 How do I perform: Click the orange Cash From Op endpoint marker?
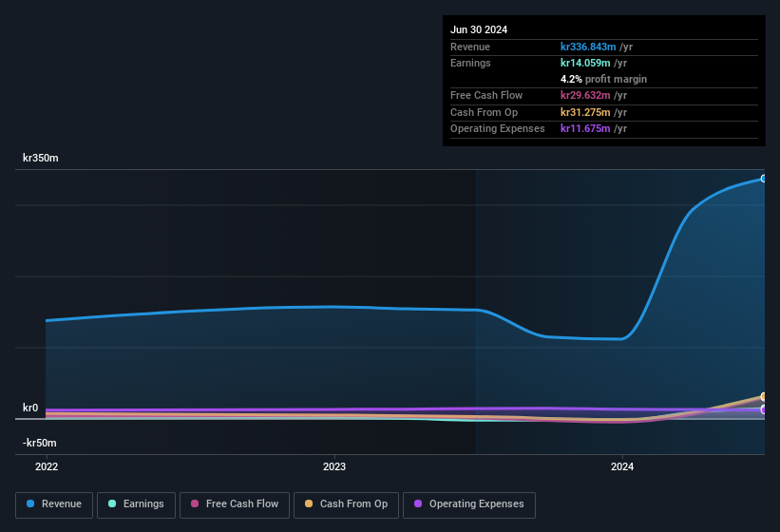point(764,396)
